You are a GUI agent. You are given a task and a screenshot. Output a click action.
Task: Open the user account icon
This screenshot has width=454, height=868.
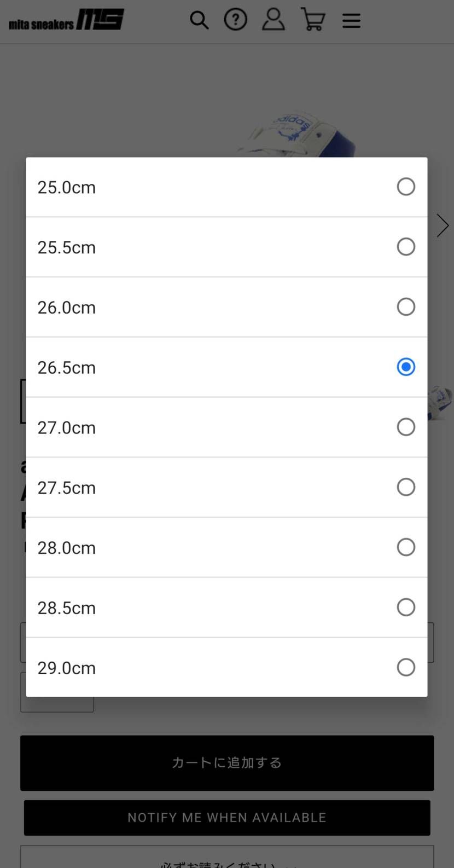point(273,19)
